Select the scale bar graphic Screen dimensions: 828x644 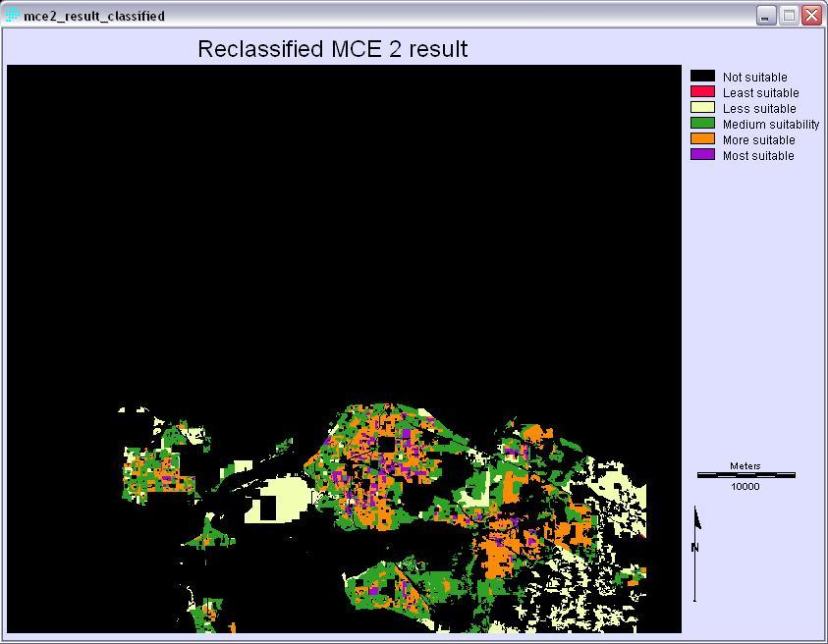coord(745,475)
